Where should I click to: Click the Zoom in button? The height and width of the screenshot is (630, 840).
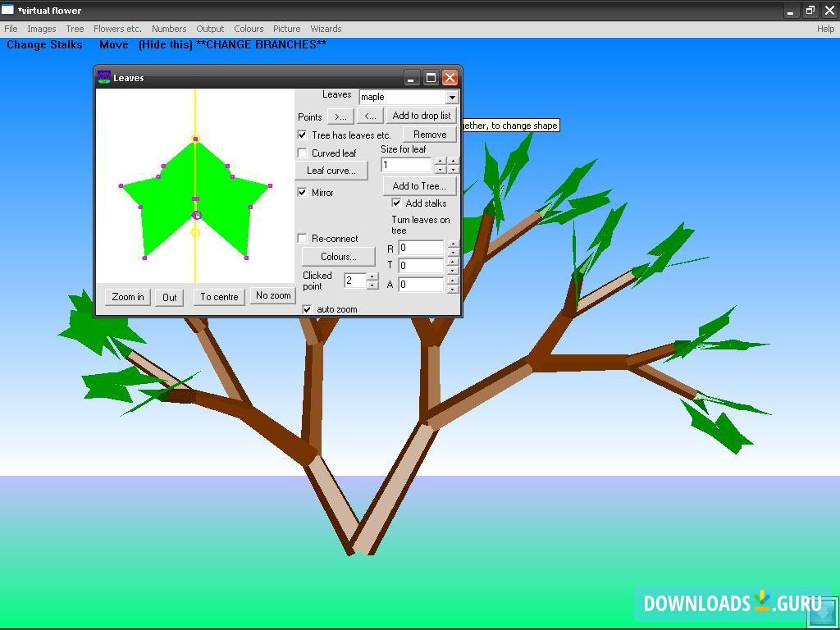tap(127, 297)
